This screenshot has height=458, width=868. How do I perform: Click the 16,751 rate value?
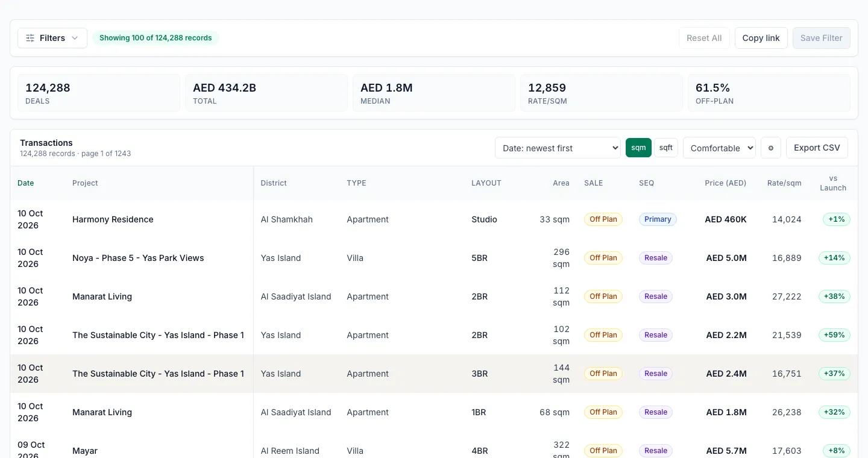pyautogui.click(x=787, y=374)
